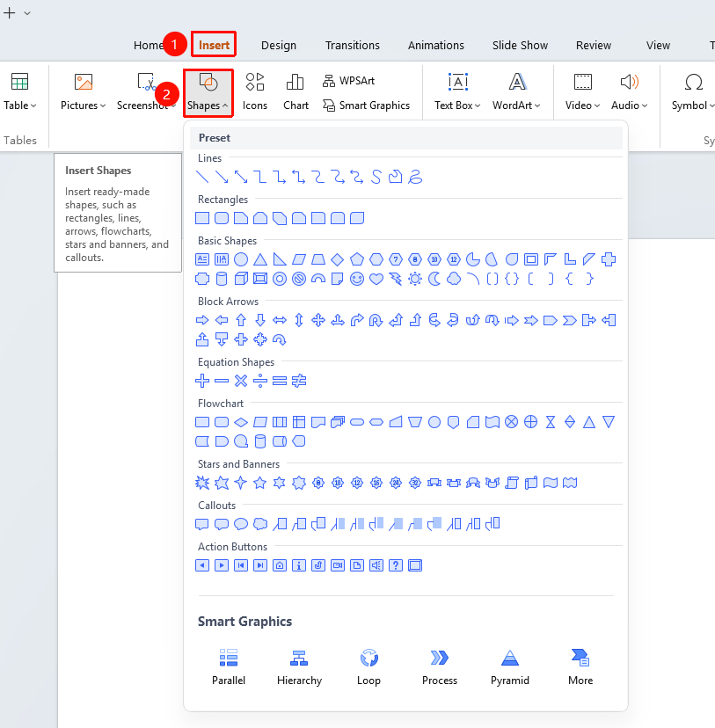This screenshot has height=728, width=715.
Task: Choose the heart shape in Basic Shapes
Action: (x=376, y=279)
